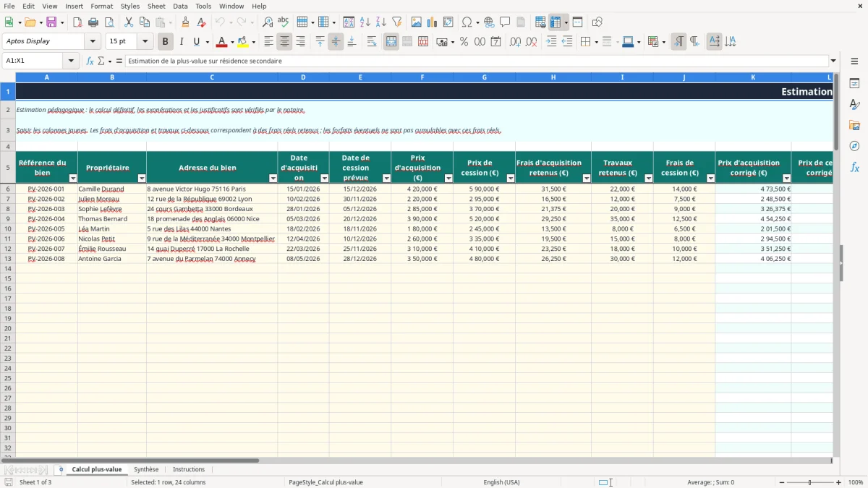Toggle Center vertically alignment

click(336, 42)
